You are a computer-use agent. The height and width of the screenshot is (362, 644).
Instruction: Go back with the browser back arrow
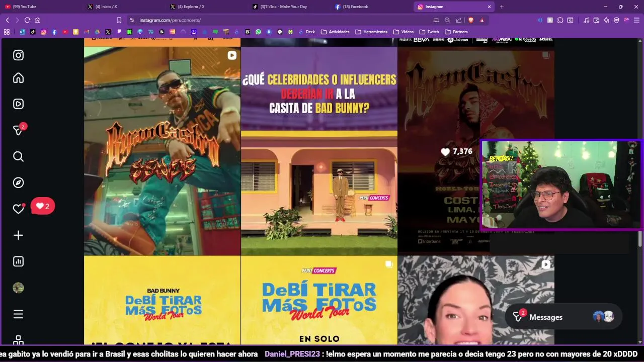point(7,20)
